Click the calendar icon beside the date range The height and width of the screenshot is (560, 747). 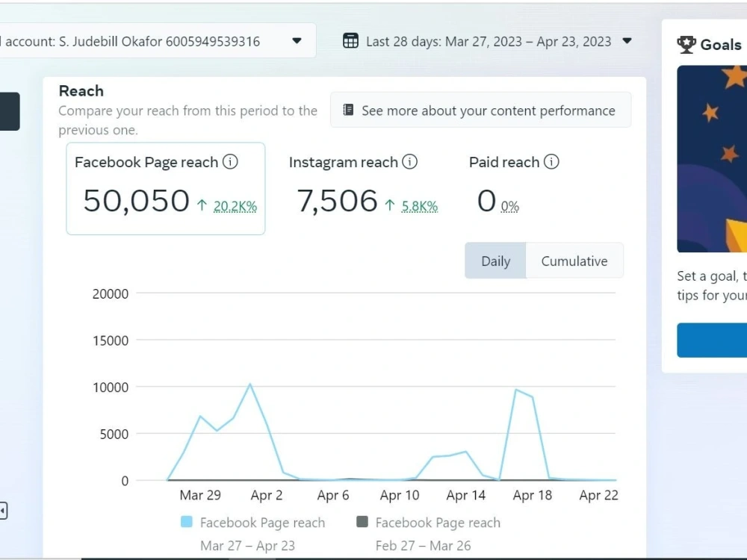pos(350,41)
